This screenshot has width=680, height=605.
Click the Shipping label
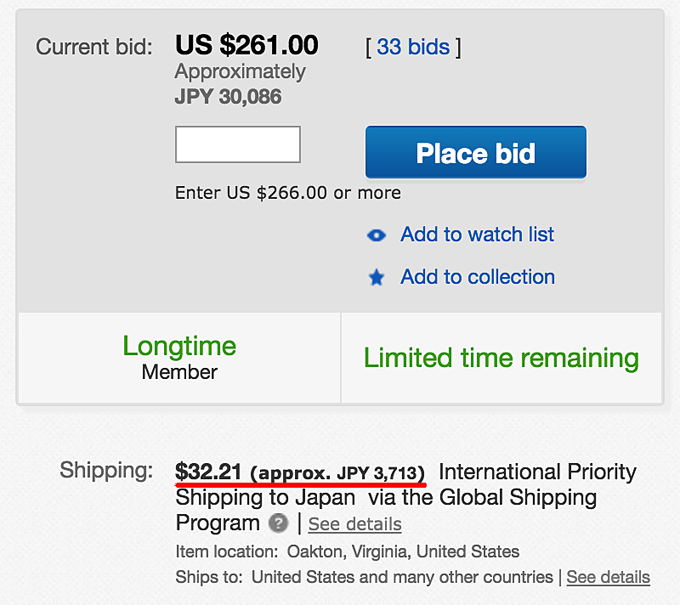(106, 471)
